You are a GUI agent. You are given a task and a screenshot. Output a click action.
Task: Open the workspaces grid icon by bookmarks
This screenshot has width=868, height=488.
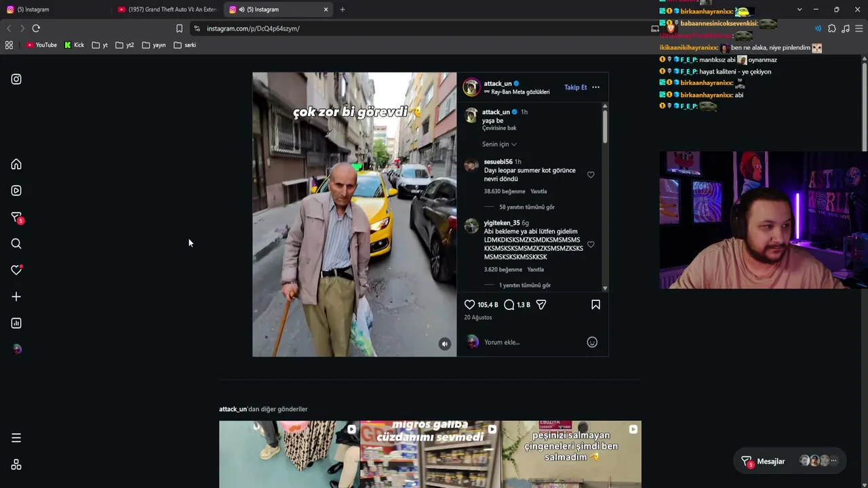(9, 45)
